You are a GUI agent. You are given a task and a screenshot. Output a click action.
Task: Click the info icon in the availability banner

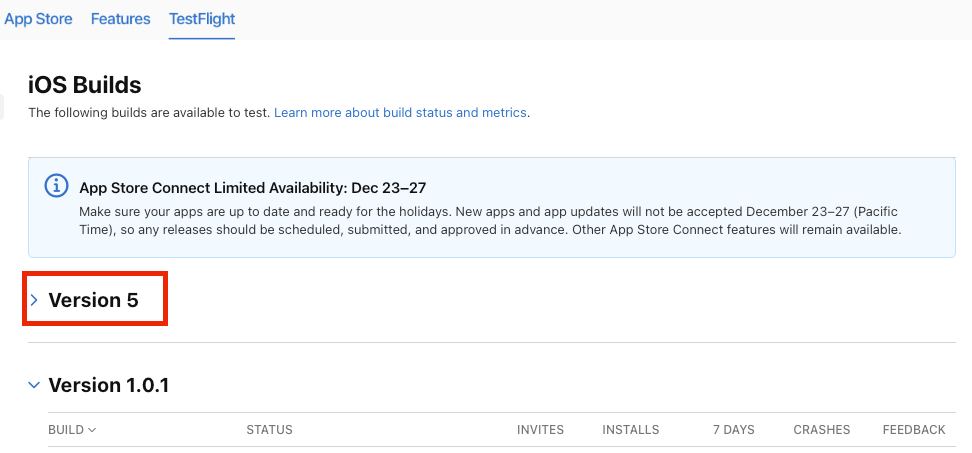pyautogui.click(x=56, y=185)
